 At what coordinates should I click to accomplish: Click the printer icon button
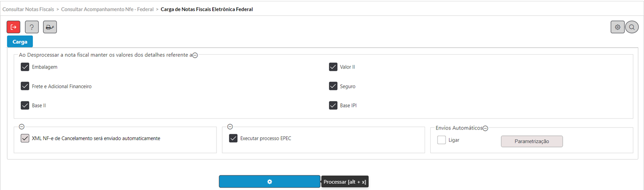(x=50, y=27)
